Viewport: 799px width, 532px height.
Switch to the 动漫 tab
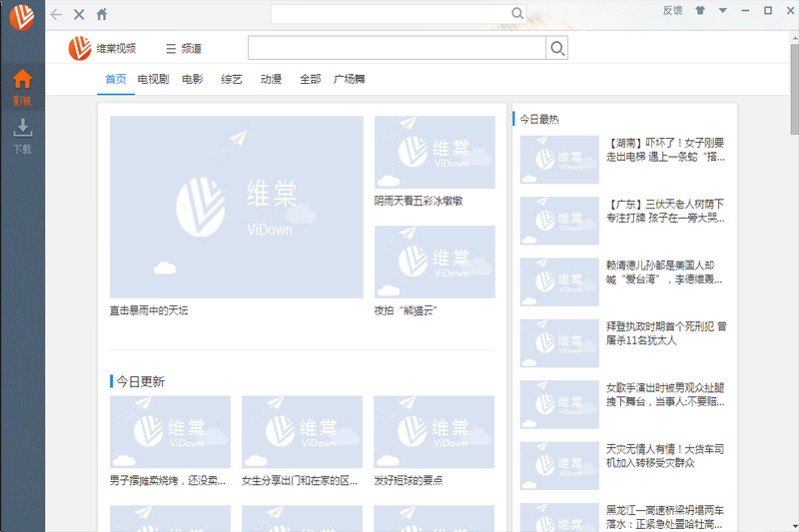click(x=271, y=79)
